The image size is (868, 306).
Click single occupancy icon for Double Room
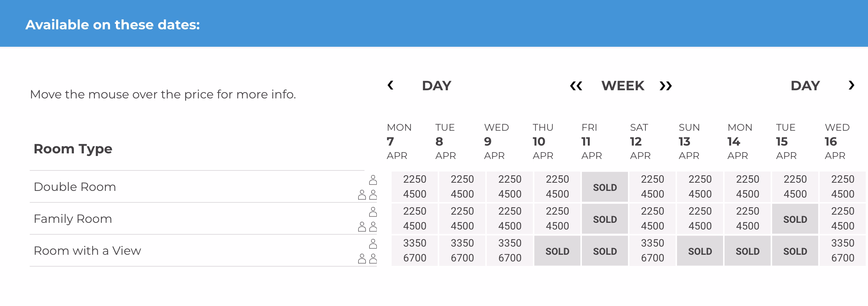click(373, 180)
